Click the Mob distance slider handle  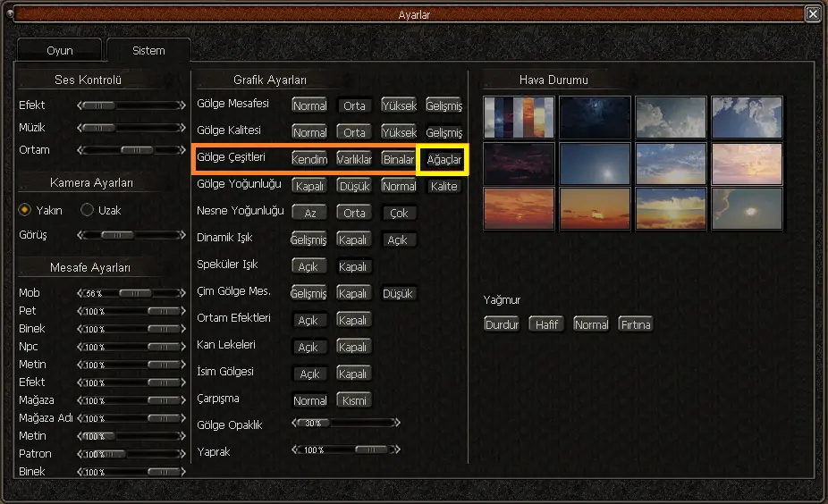pos(135,293)
